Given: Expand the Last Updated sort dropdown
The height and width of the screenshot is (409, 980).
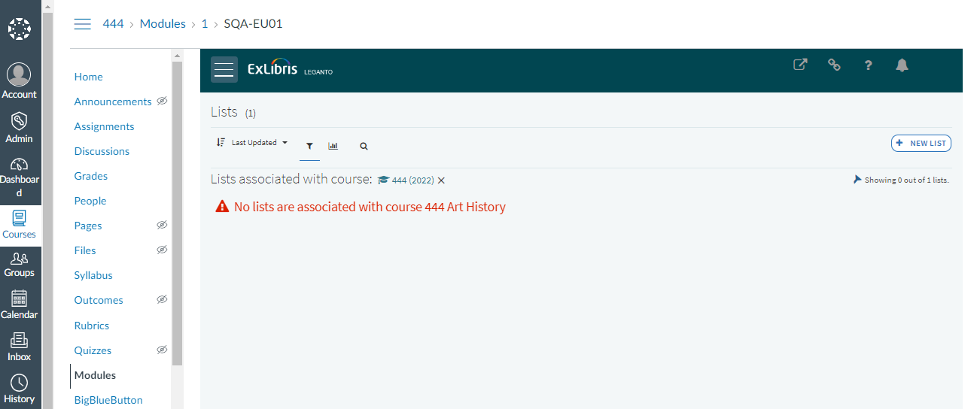Looking at the screenshot, I should click(x=260, y=142).
